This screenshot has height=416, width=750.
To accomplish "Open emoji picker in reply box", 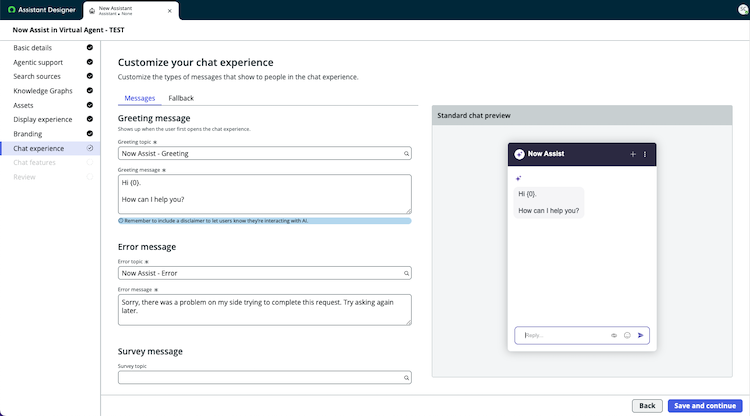I will pyautogui.click(x=627, y=335).
